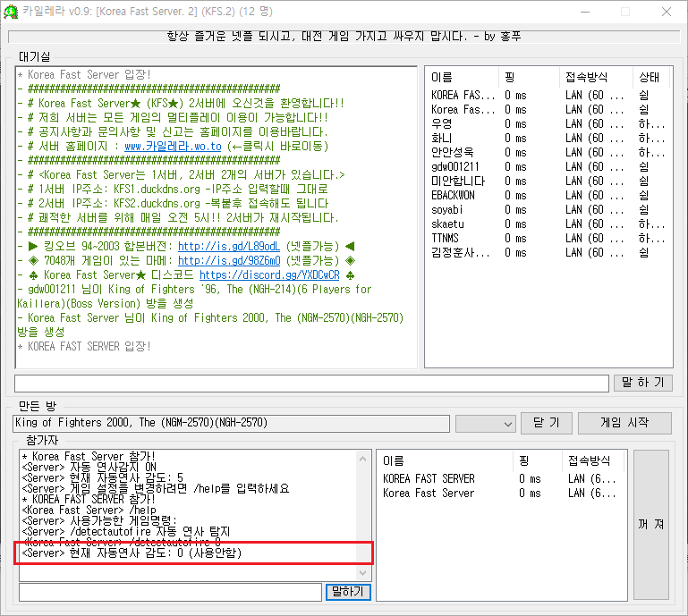Click the lobby 말 하 기 send button
This screenshot has width=688, height=616.
[642, 383]
